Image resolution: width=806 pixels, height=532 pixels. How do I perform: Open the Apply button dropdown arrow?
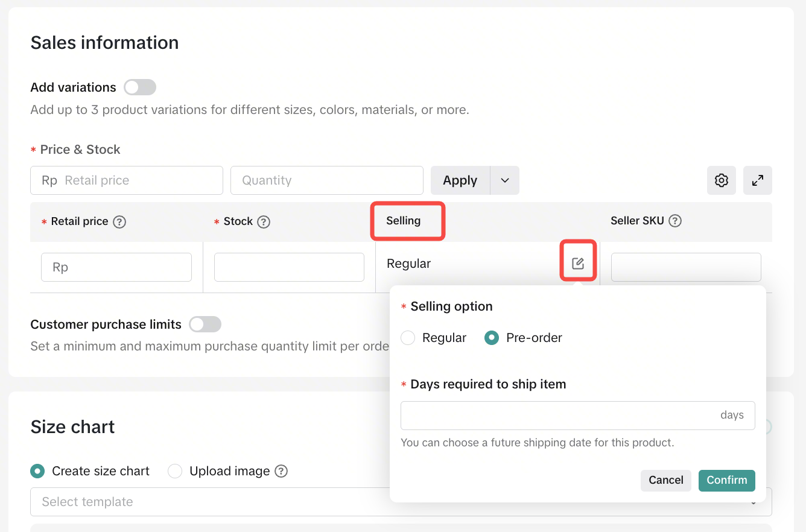click(x=505, y=180)
